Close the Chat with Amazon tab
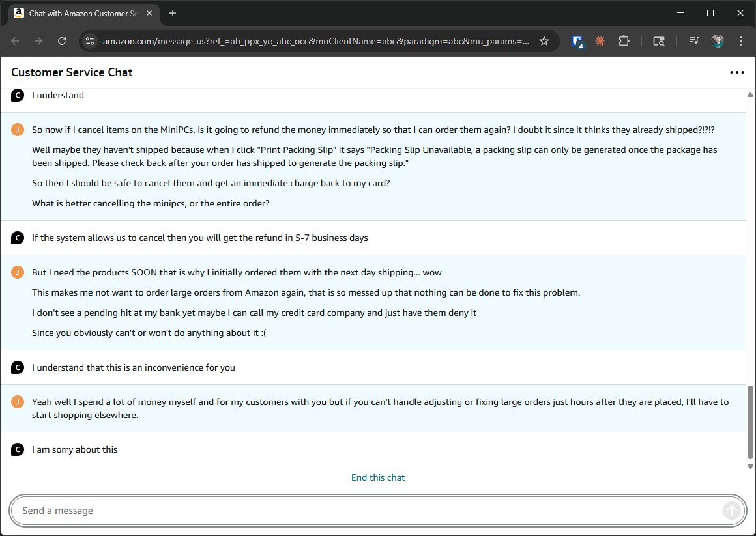Viewport: 756px width, 536px height. click(149, 13)
